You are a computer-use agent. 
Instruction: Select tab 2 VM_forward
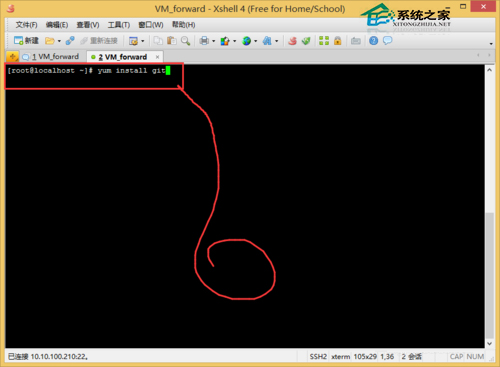coord(122,57)
